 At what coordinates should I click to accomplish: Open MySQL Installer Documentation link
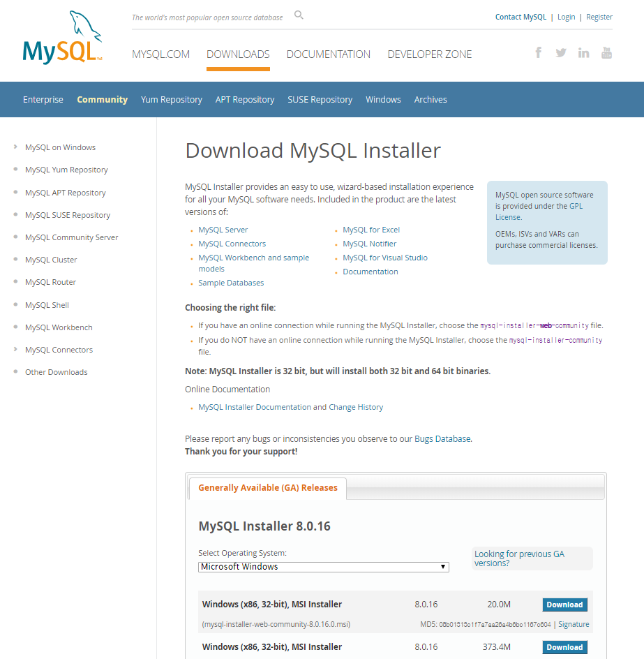pos(255,407)
